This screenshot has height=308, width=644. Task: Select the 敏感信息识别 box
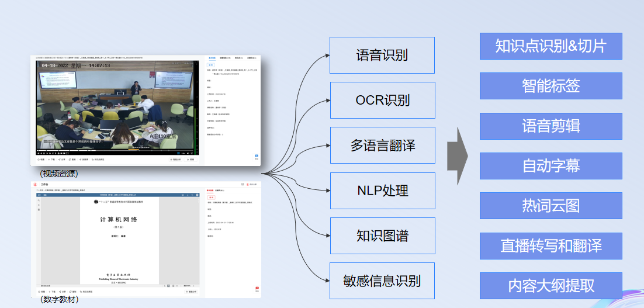point(382,281)
